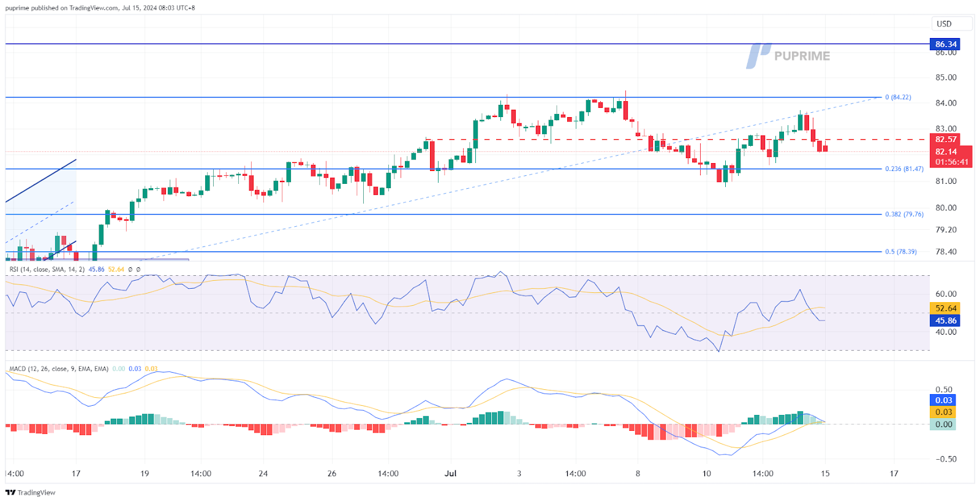Click the Fibonacci 0 (84.22) level label
This screenshot has width=980, height=502.
898,97
